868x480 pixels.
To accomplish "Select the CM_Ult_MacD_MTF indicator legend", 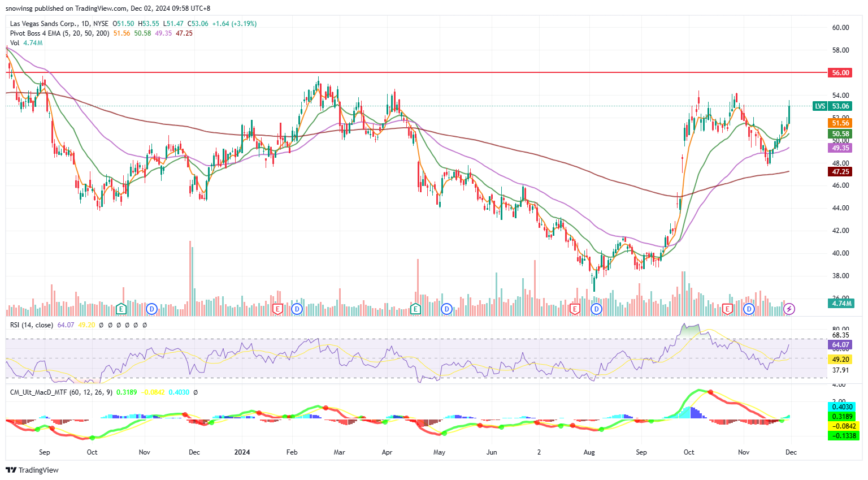I will click(x=62, y=392).
